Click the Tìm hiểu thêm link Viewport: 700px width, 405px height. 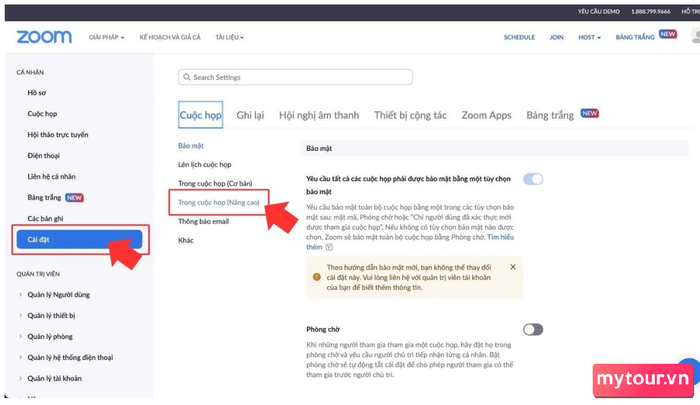tap(500, 237)
